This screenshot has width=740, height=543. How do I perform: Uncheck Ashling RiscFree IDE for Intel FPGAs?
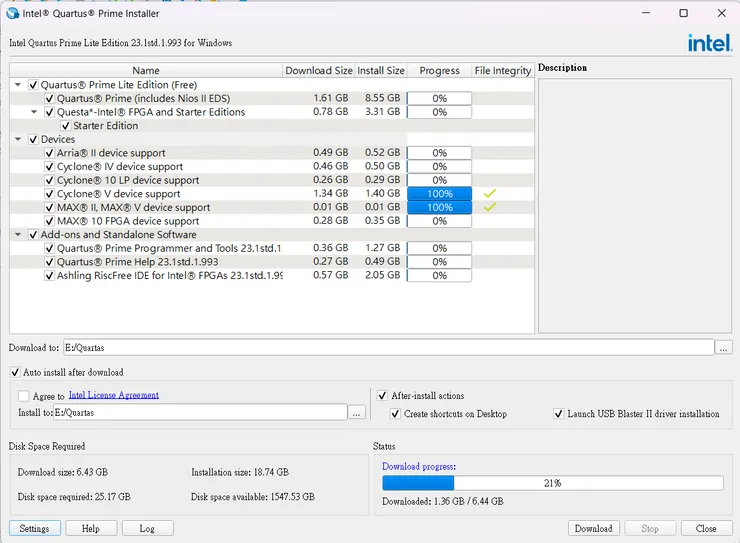[50, 276]
